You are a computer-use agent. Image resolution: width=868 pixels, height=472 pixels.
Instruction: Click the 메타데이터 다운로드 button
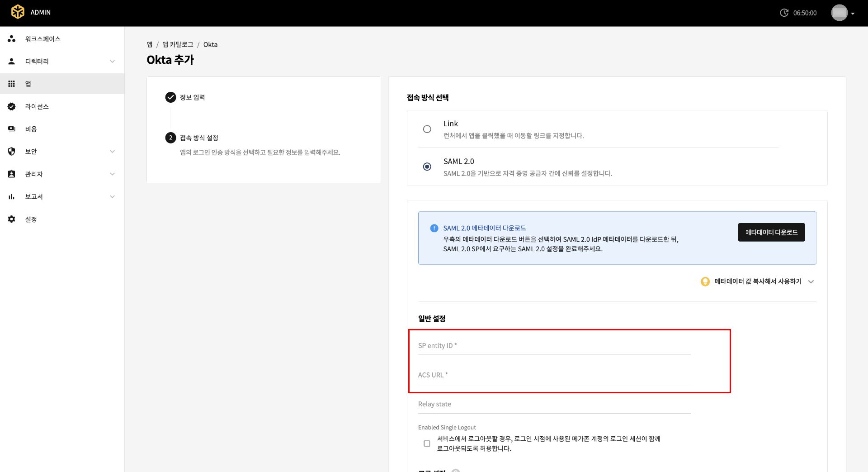(x=771, y=232)
